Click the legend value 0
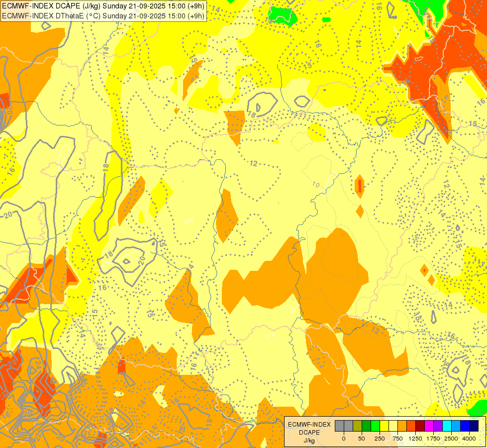487x448 pixels. [344, 439]
